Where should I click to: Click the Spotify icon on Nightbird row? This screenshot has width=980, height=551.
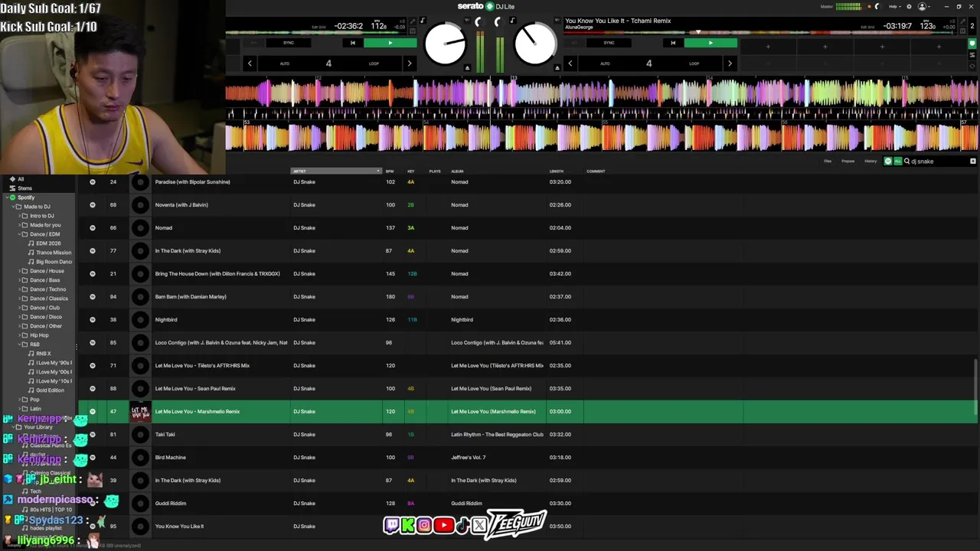(93, 320)
